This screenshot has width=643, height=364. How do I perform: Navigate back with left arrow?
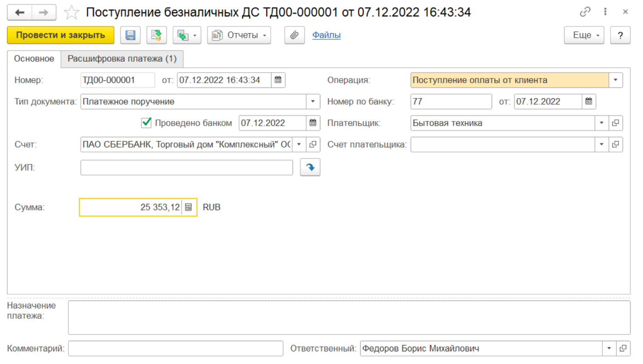(20, 13)
